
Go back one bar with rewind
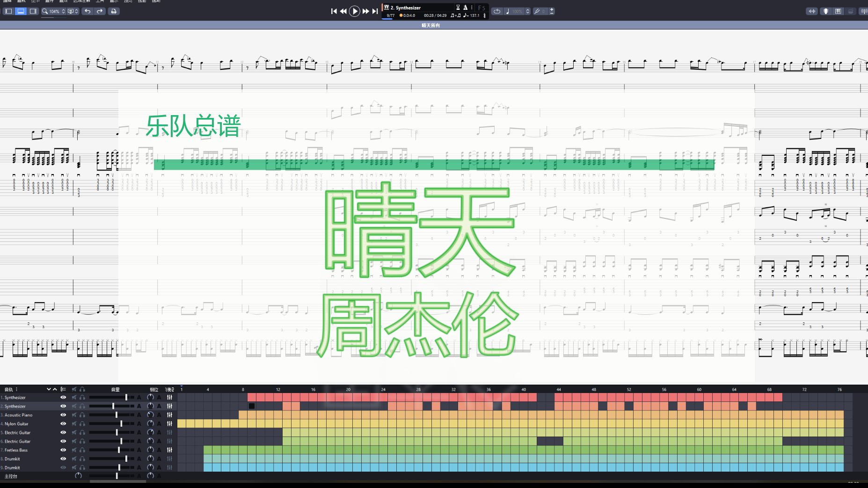(343, 11)
